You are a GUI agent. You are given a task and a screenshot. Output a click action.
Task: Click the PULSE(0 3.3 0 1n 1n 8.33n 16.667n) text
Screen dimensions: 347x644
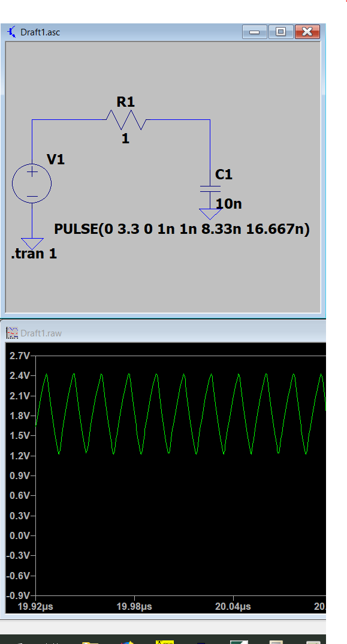(182, 229)
